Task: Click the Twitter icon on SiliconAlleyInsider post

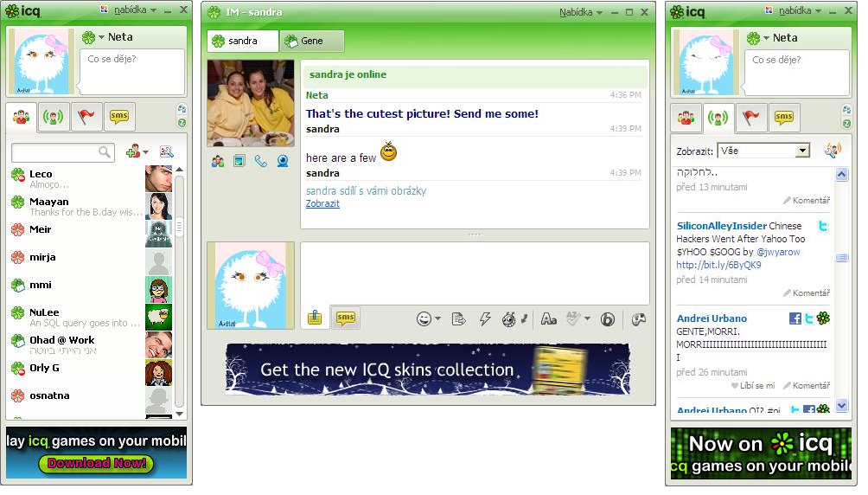Action: pos(822,226)
